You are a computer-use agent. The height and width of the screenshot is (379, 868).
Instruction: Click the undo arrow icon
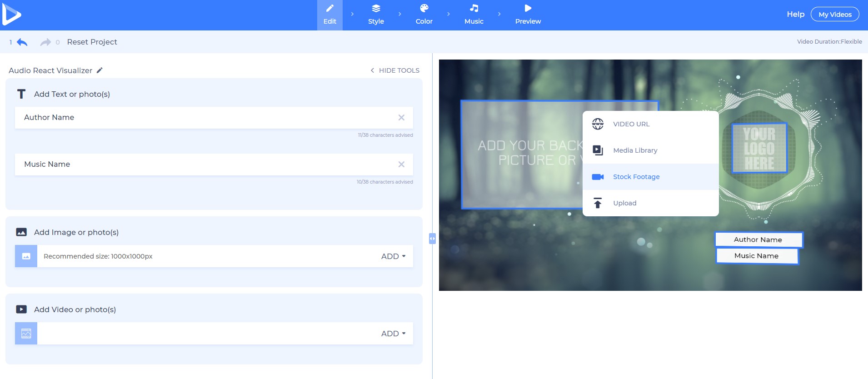22,42
